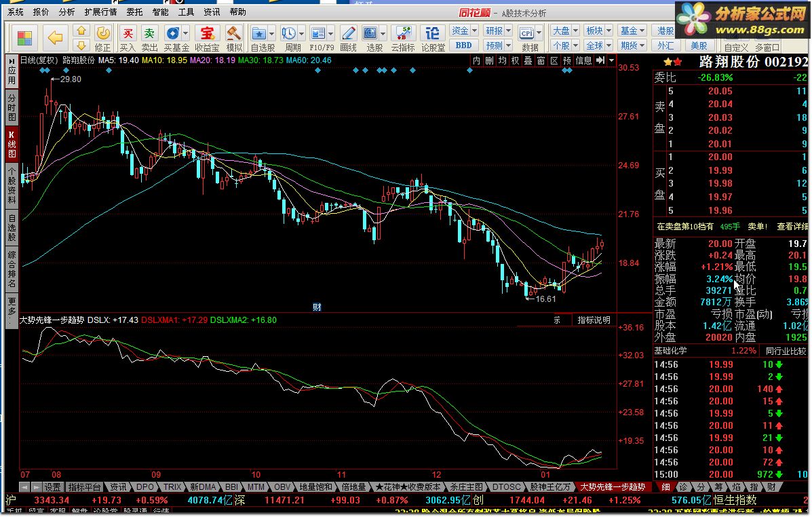Click the 查看详细 link
The image size is (812, 517).
click(x=792, y=227)
